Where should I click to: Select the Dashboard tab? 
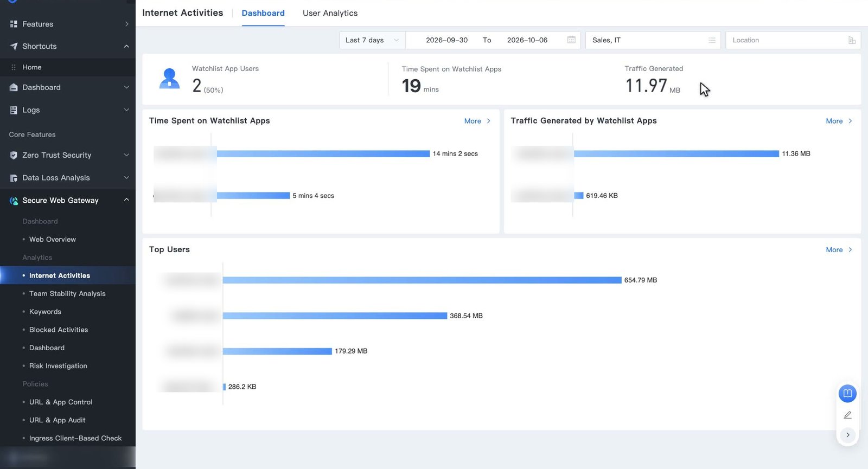(263, 13)
